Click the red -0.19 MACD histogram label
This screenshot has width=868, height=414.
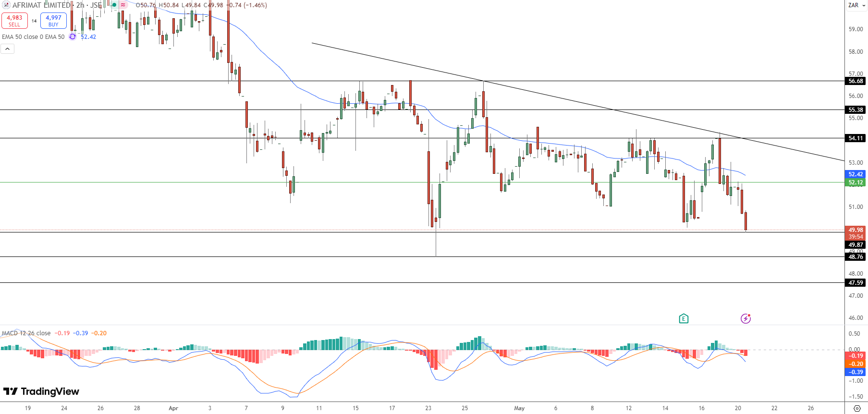[856, 356]
